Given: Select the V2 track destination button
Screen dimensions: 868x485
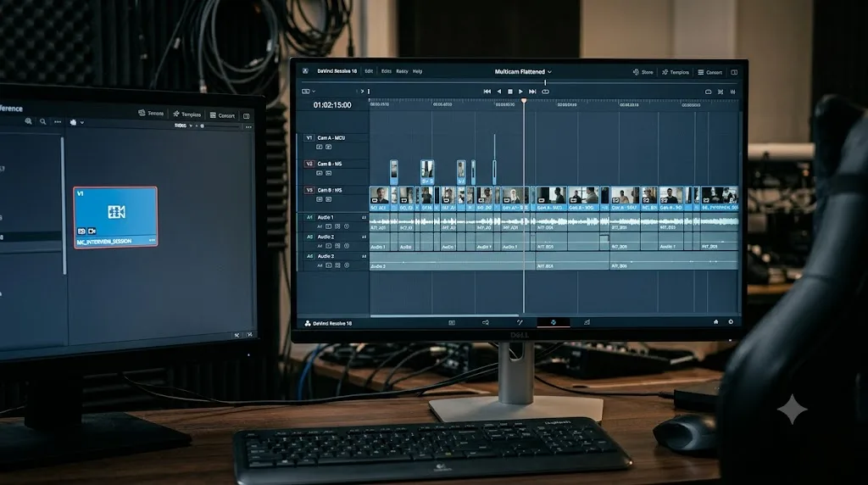Looking at the screenshot, I should [309, 164].
